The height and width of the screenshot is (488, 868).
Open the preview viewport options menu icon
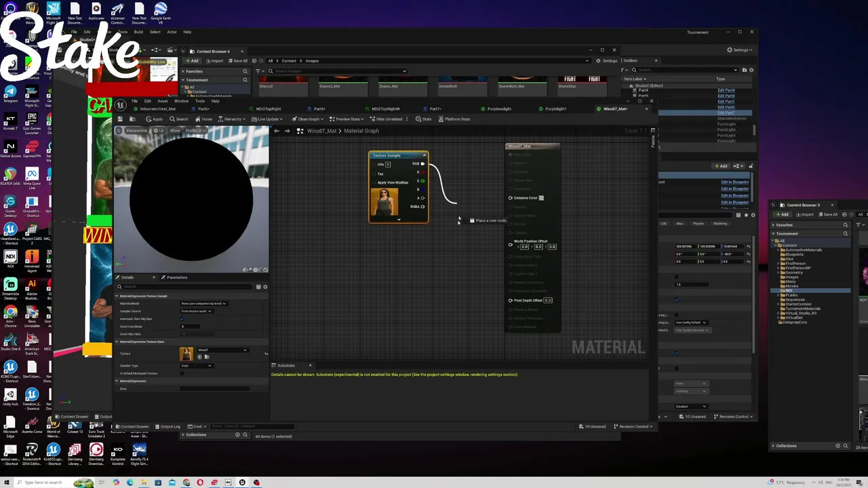pyautogui.click(x=119, y=130)
